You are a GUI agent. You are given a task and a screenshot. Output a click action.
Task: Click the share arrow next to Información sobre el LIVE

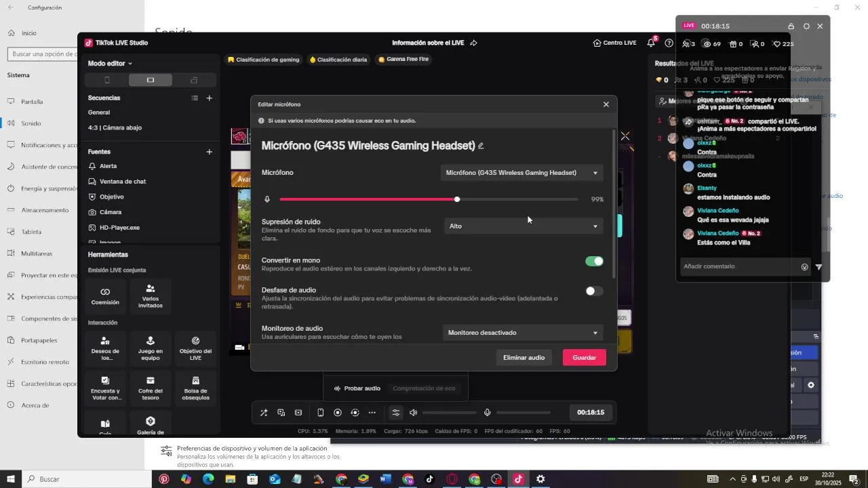[x=473, y=43]
